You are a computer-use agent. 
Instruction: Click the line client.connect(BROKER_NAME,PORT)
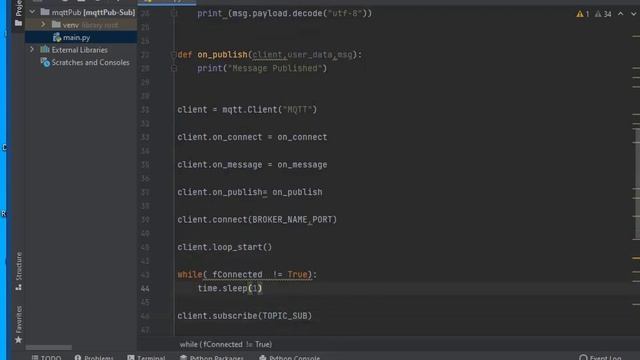257,220
